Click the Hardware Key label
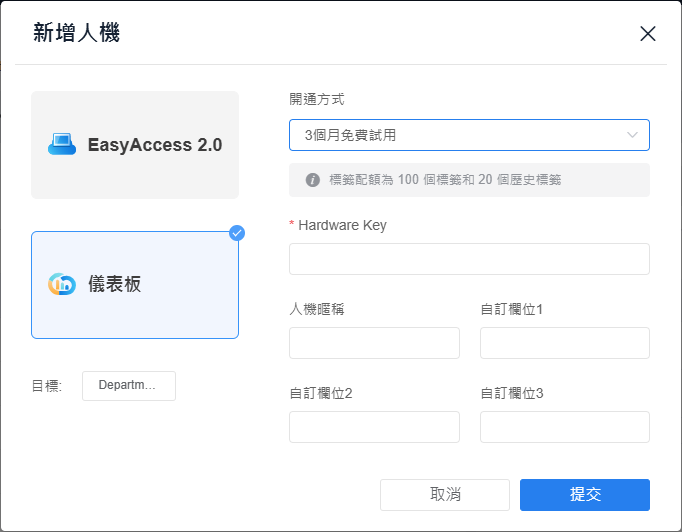 point(342,225)
